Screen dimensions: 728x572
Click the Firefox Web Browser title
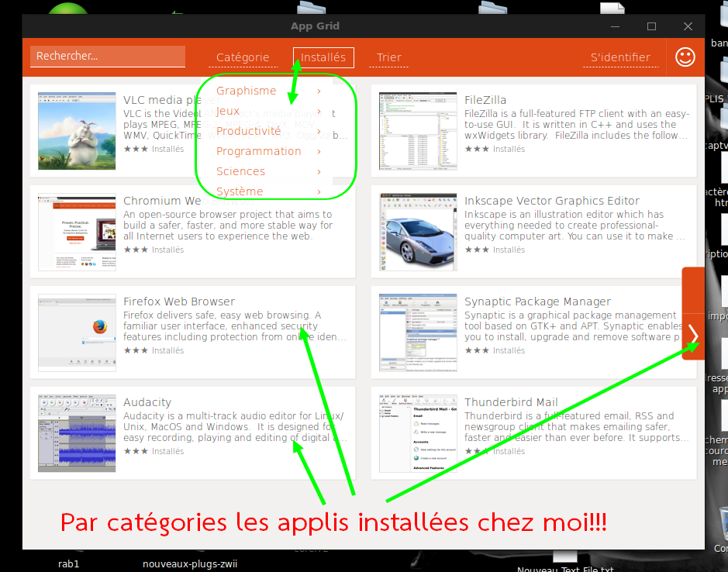pyautogui.click(x=178, y=302)
